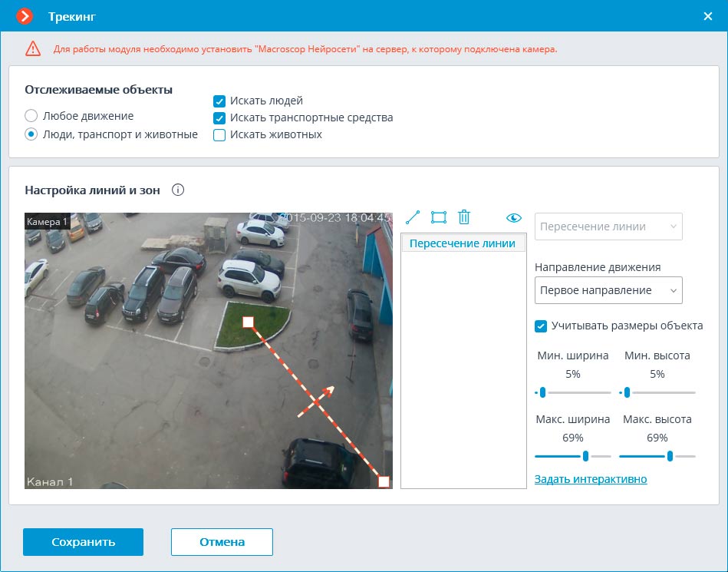Select the draw line tool icon
This screenshot has height=572, width=728.
[413, 217]
